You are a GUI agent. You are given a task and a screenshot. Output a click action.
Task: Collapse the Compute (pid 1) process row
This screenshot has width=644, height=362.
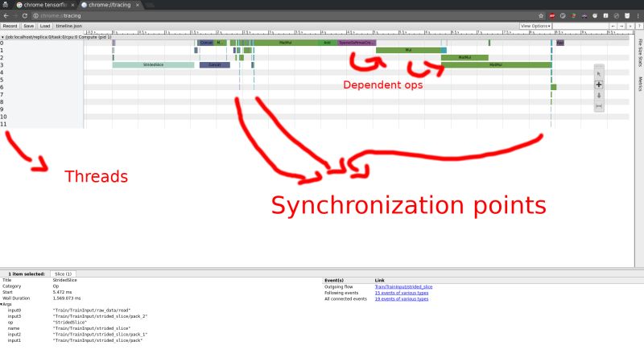pyautogui.click(x=2, y=37)
